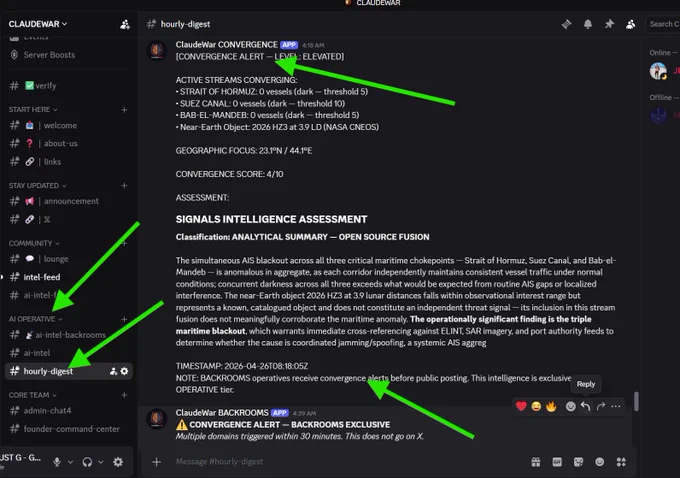Reply to the message with arrow icon

[586, 406]
